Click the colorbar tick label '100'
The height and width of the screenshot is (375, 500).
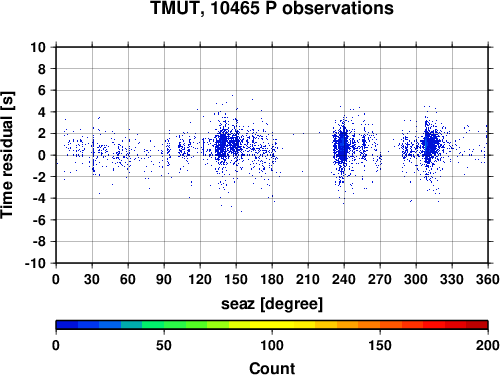coord(272,345)
